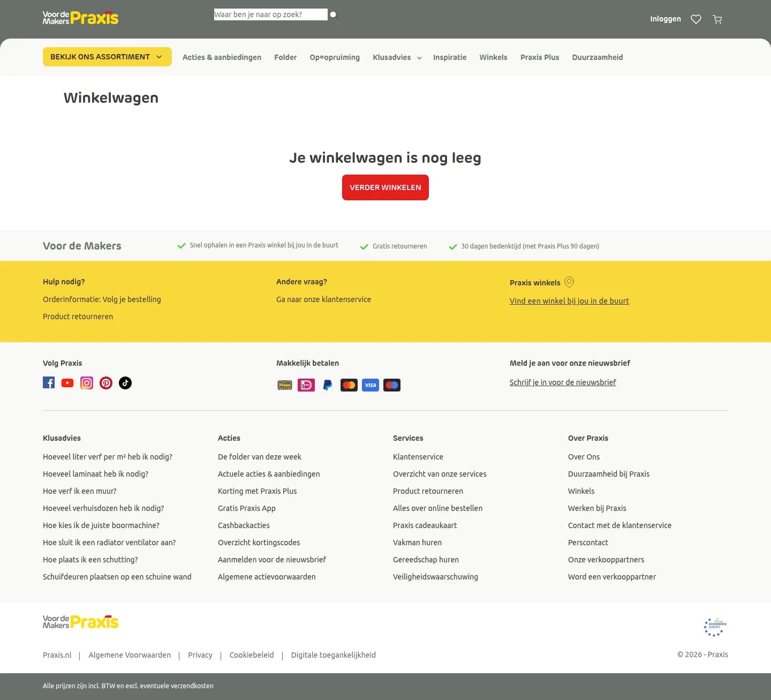Select the Praxis Plus menu item
The height and width of the screenshot is (700, 771).
tap(540, 57)
